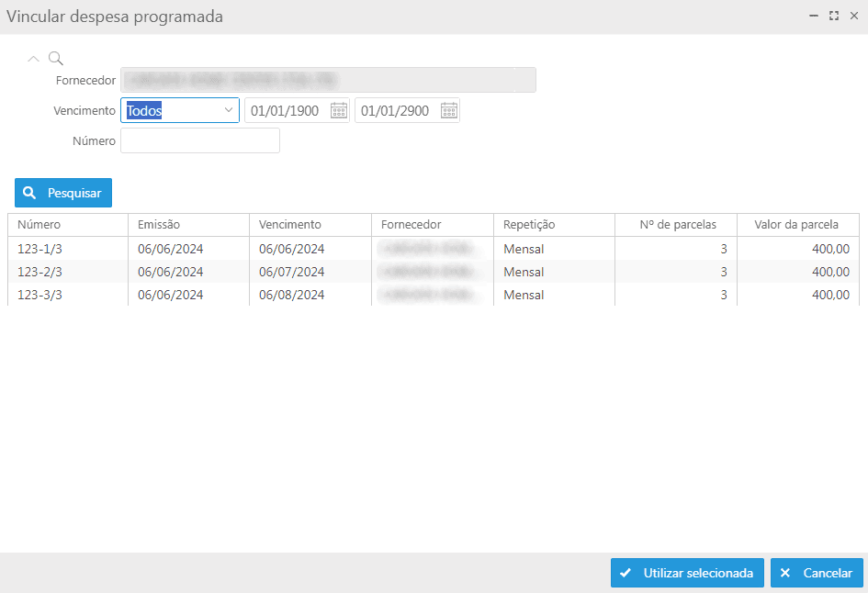Viewport: 868px width, 593px height.
Task: Click the Pesquisar search button
Action: pyautogui.click(x=63, y=193)
